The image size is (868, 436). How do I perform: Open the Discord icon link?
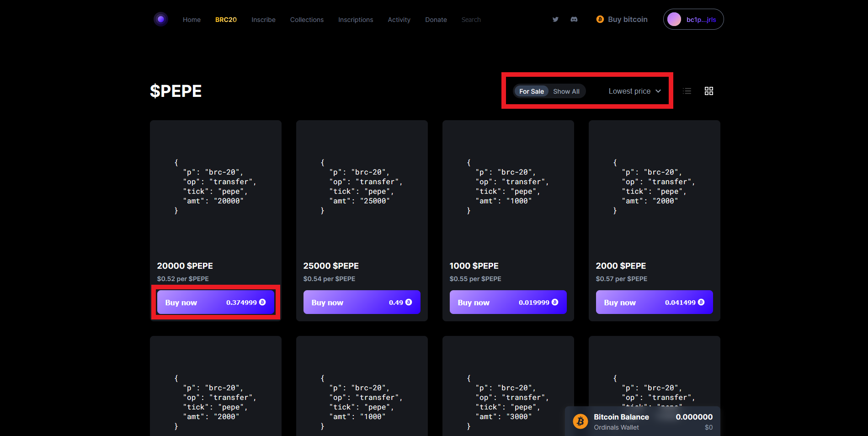574,20
